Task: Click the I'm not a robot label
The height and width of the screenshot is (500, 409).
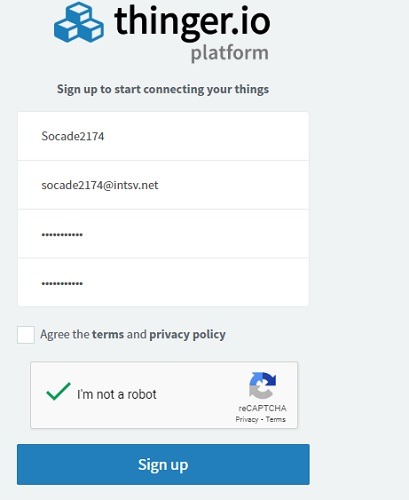Action: [x=117, y=394]
